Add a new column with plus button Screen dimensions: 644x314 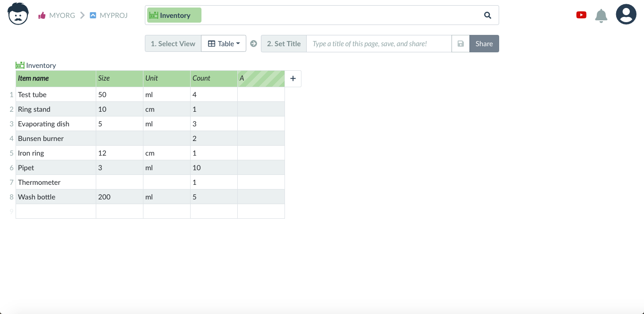point(293,79)
